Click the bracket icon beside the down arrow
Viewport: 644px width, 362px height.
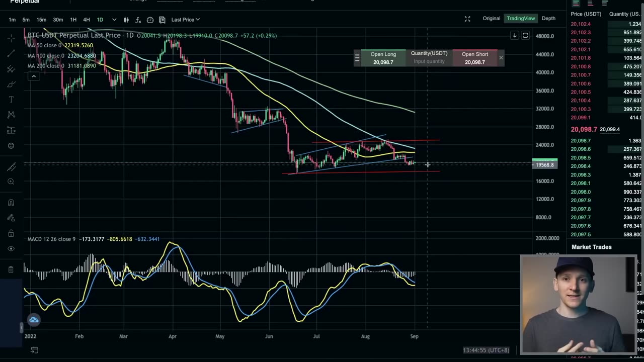[x=525, y=35]
